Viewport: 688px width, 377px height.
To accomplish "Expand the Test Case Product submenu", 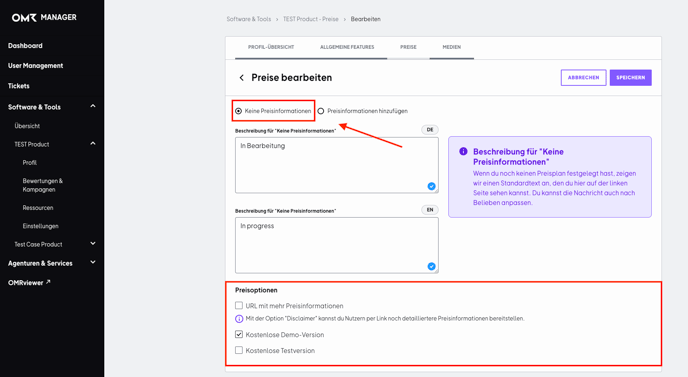I will click(x=93, y=244).
